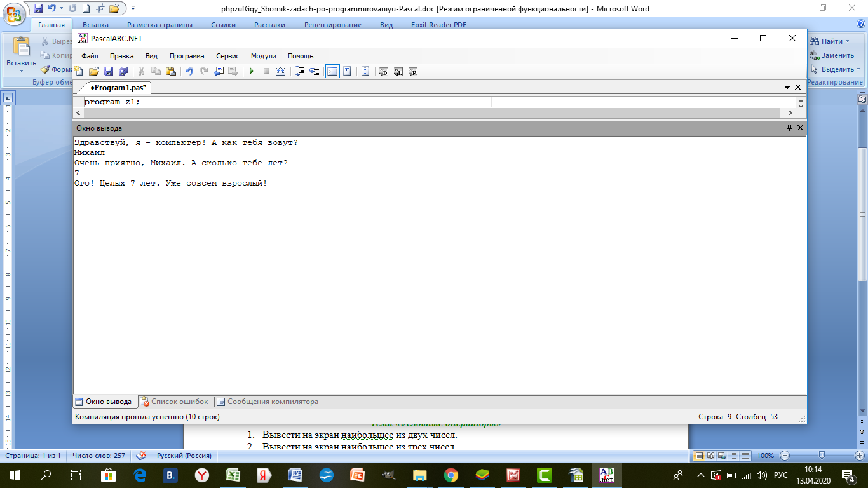Copy selection using the toolbar copy icon
Screen dimensions: 868x488
[156, 71]
